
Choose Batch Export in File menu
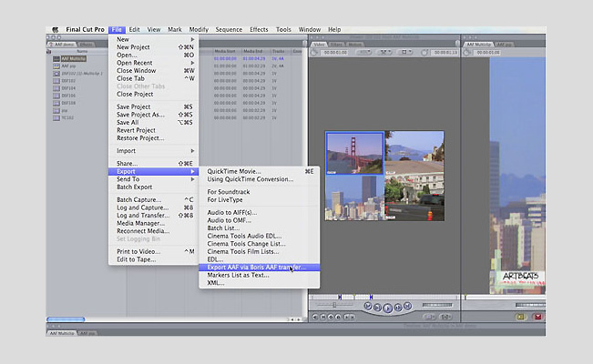click(154, 187)
